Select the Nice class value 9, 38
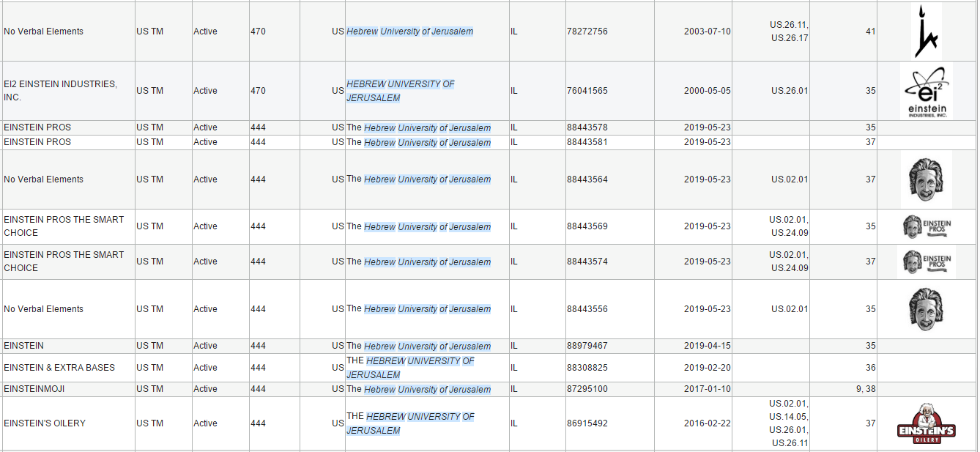This screenshot has width=980, height=452. point(866,389)
